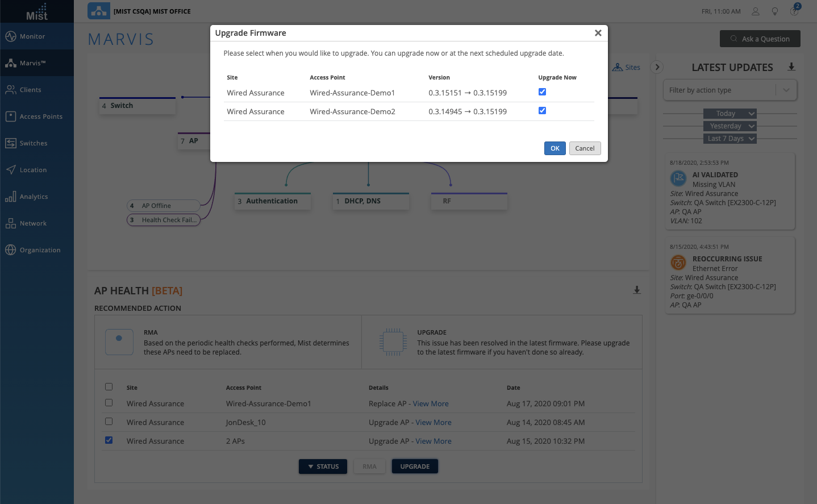Collapse the Latest Updates panel arrow
The width and height of the screenshot is (817, 504).
[x=657, y=67]
